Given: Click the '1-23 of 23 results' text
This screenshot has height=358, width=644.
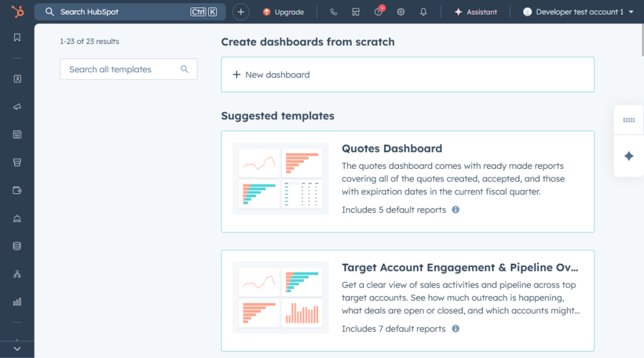Looking at the screenshot, I should point(89,41).
